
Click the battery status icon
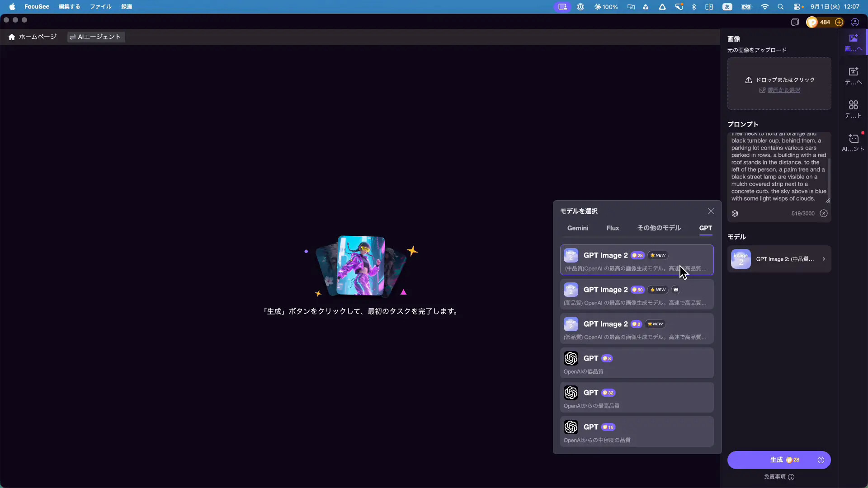[746, 7]
